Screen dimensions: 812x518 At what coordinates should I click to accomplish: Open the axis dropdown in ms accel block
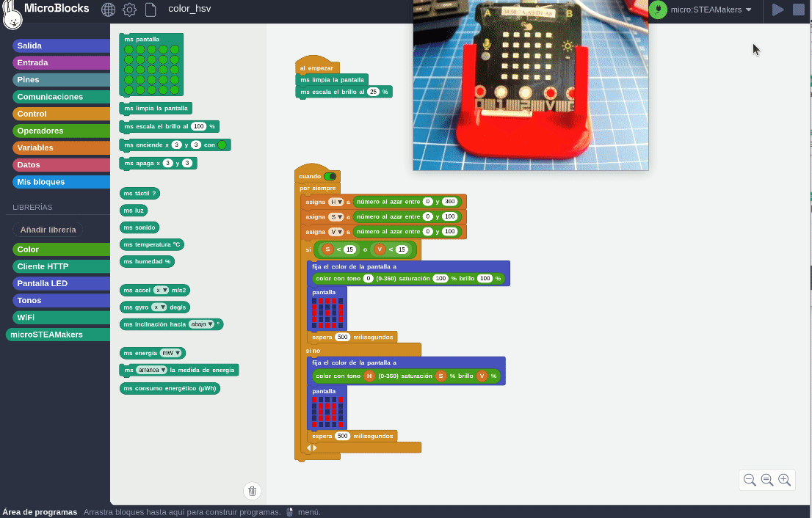161,291
